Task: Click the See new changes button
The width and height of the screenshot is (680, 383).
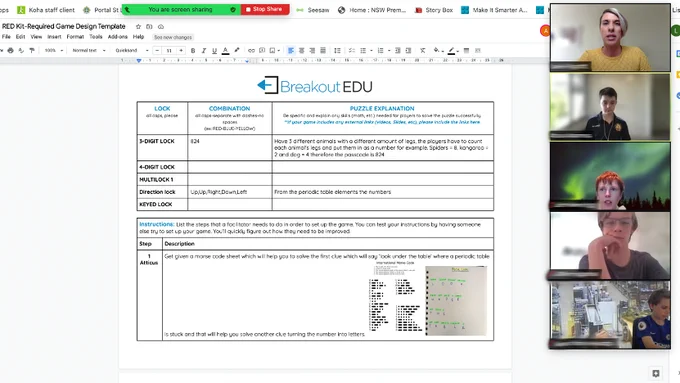Action: tap(173, 37)
